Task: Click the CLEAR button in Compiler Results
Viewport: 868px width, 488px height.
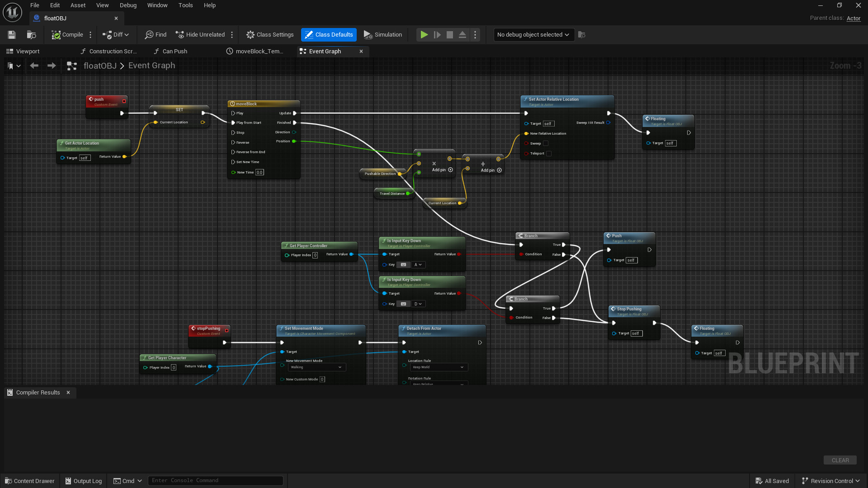Action: pos(840,460)
